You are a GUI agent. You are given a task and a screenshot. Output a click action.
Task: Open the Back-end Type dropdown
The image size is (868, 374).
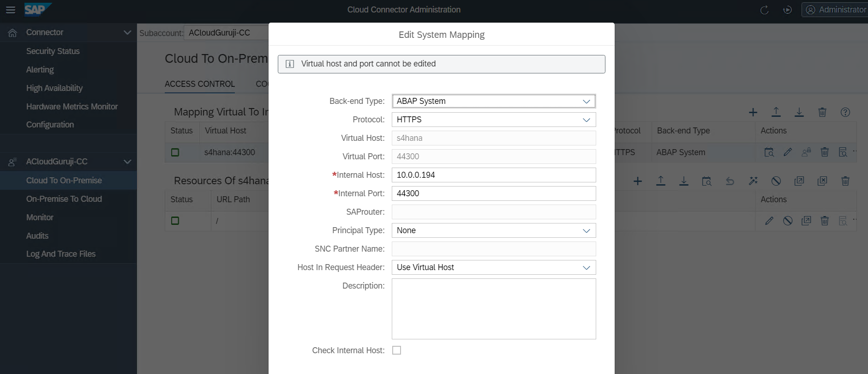tap(493, 101)
